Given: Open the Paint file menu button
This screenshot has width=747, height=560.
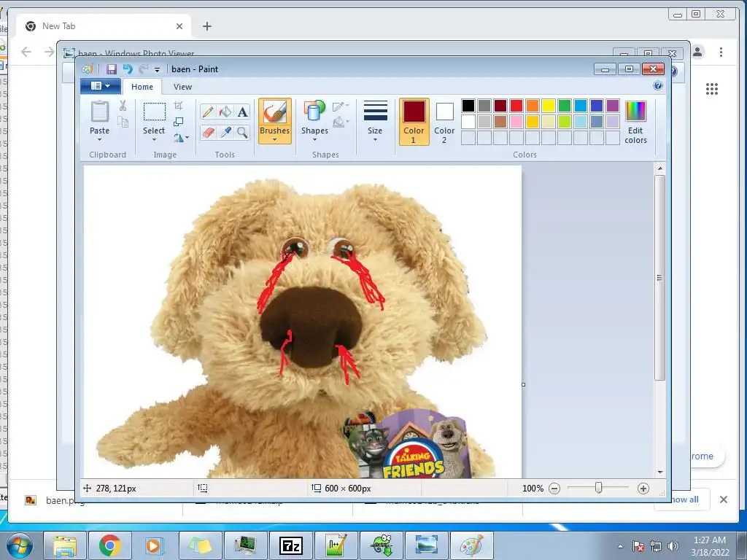Looking at the screenshot, I should click(101, 86).
